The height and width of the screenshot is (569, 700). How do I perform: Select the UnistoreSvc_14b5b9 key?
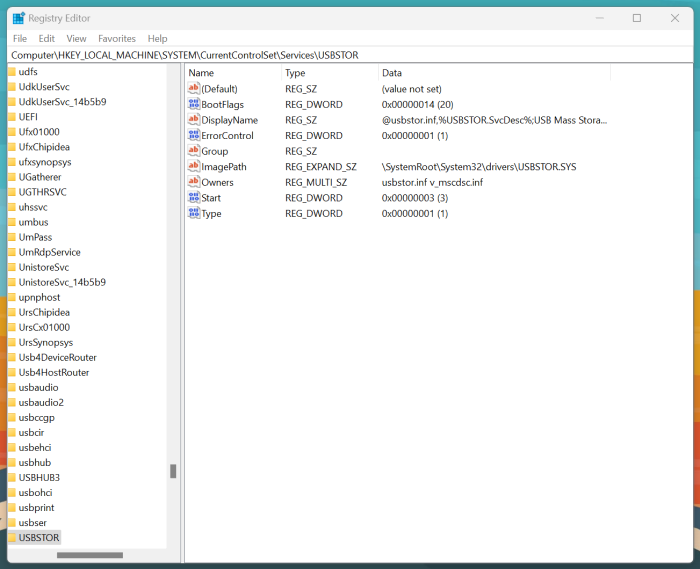(x=62, y=282)
